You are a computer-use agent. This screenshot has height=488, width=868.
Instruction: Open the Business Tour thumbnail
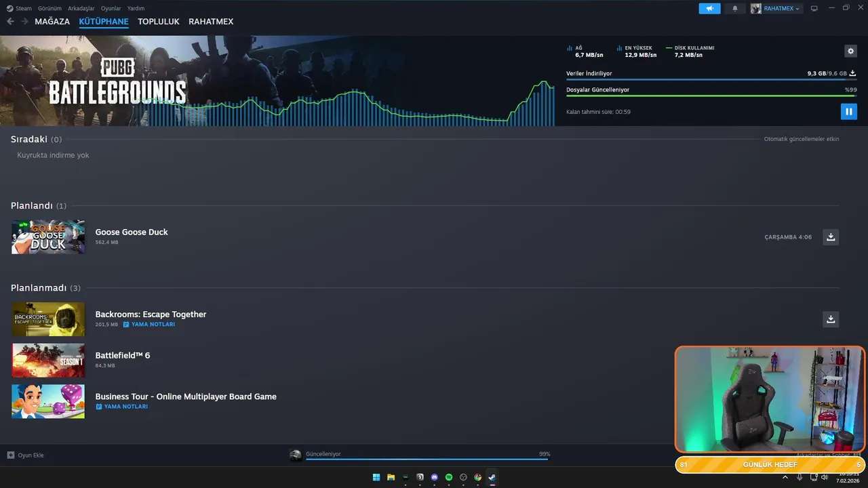pos(48,401)
